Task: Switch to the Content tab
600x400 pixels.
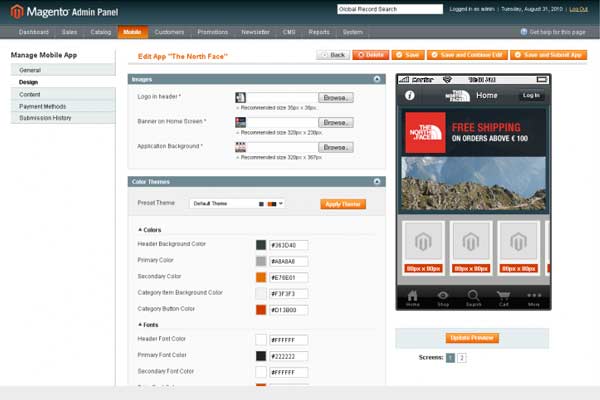Action: pyautogui.click(x=63, y=94)
